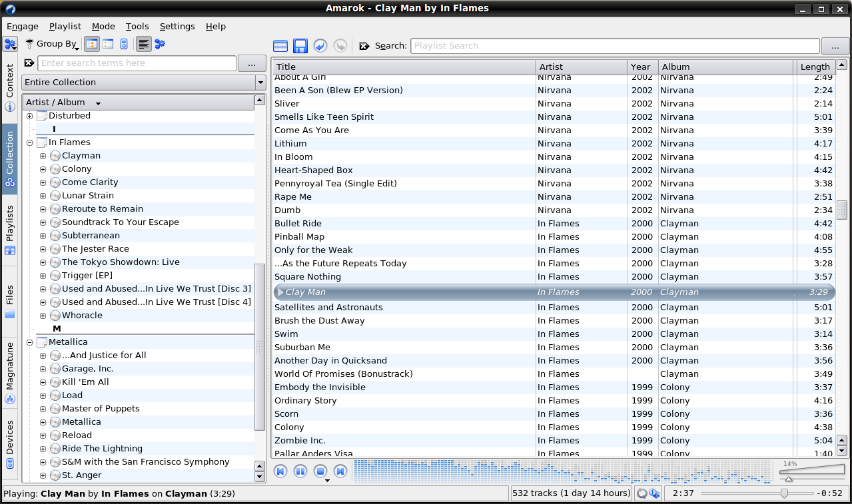Sort playlist by the Length column header
Viewport: 852px width, 504px height.
(815, 67)
